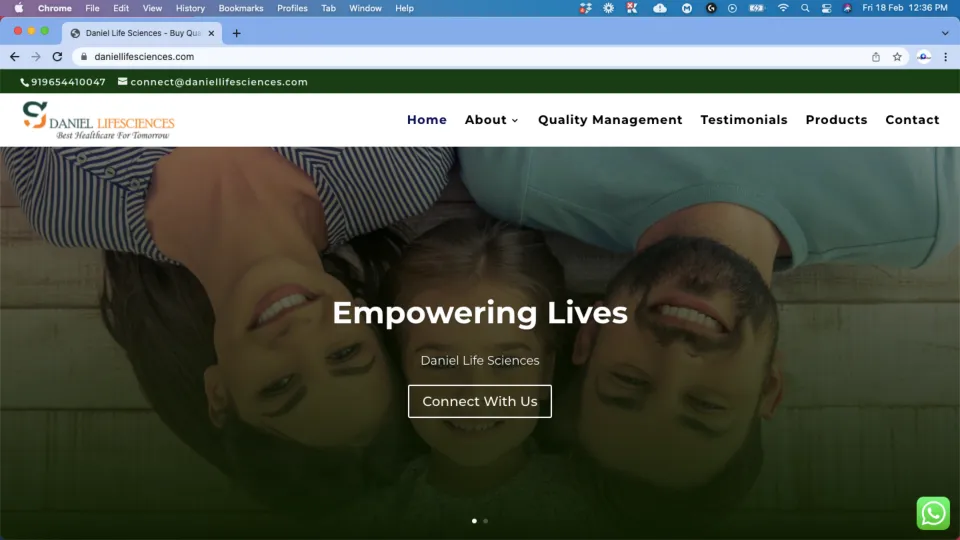This screenshot has height=540, width=960.
Task: Open the Window menu
Action: click(366, 8)
